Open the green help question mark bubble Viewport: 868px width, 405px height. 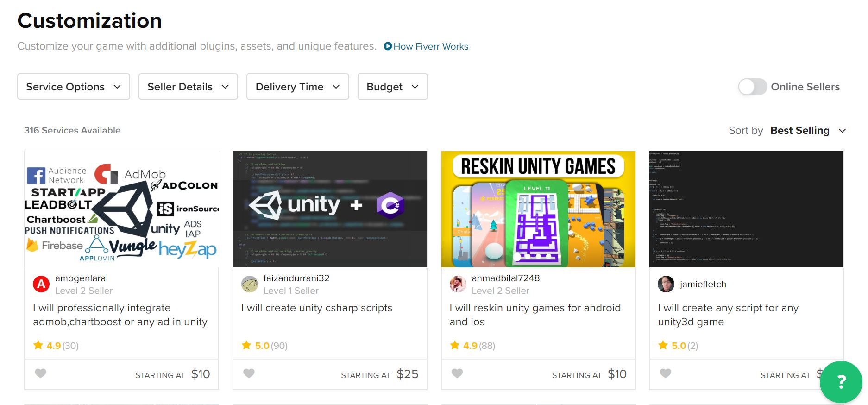click(x=841, y=382)
